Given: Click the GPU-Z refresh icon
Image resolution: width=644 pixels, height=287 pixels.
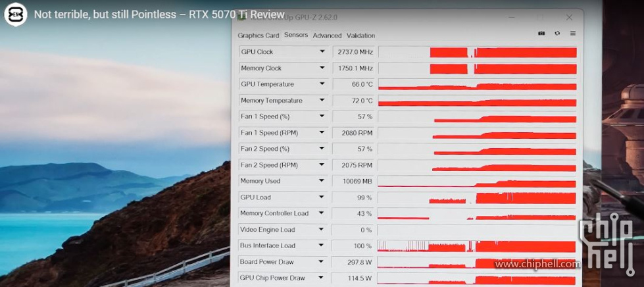Looking at the screenshot, I should coord(557,34).
